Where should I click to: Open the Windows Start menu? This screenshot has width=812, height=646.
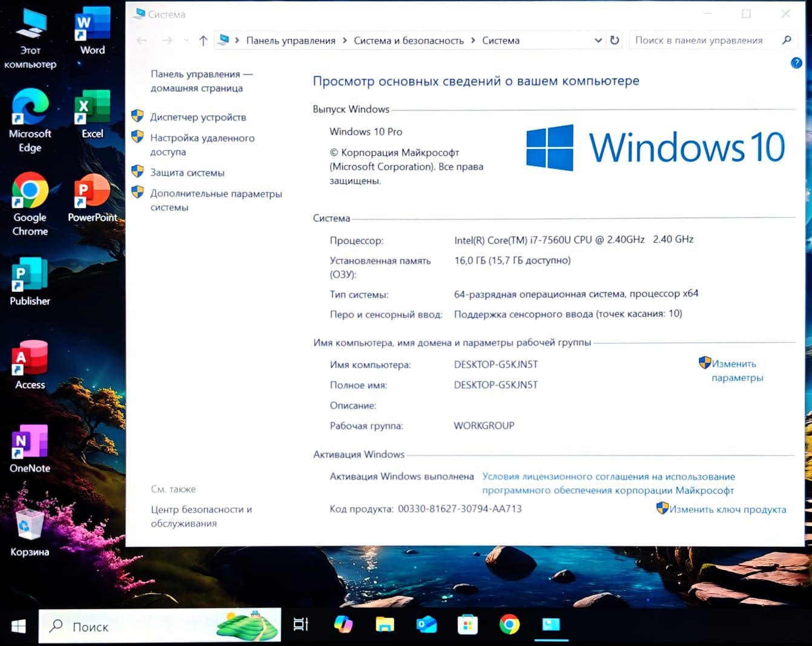click(x=19, y=626)
